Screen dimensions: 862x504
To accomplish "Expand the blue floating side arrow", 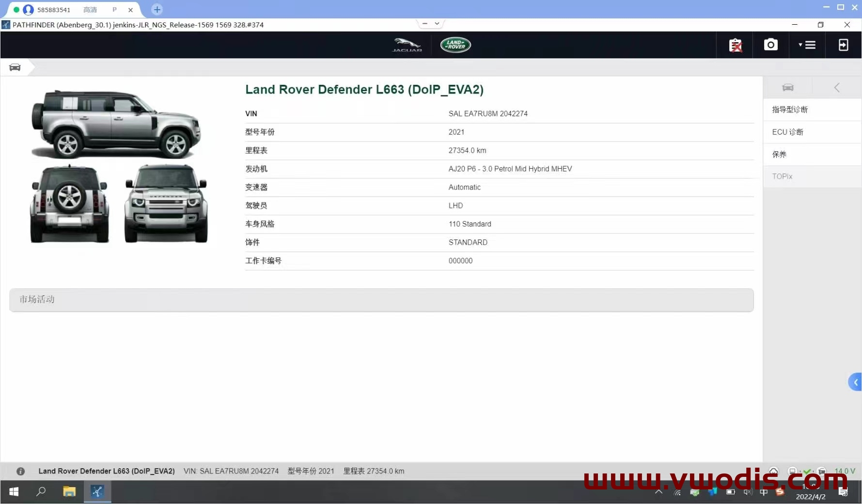I will click(x=855, y=382).
